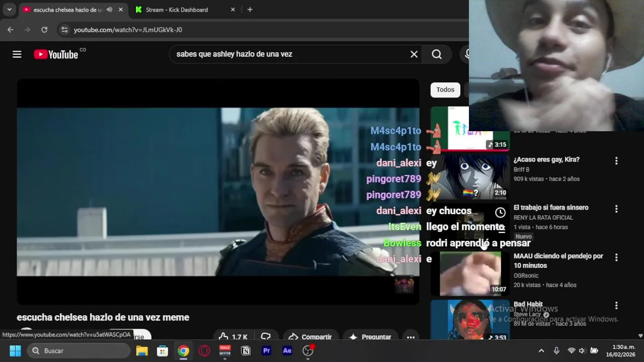Open Premiere Pro from the taskbar
Image resolution: width=644 pixels, height=362 pixels.
click(x=267, y=350)
